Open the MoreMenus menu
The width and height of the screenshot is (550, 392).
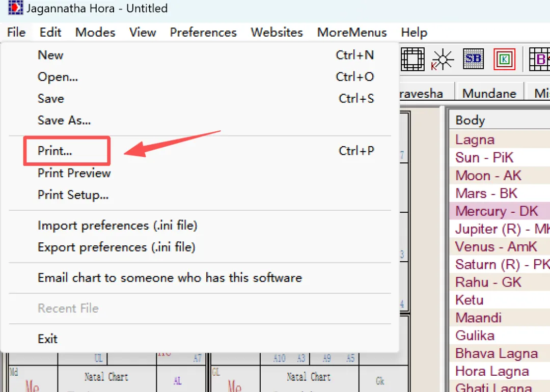tap(351, 32)
